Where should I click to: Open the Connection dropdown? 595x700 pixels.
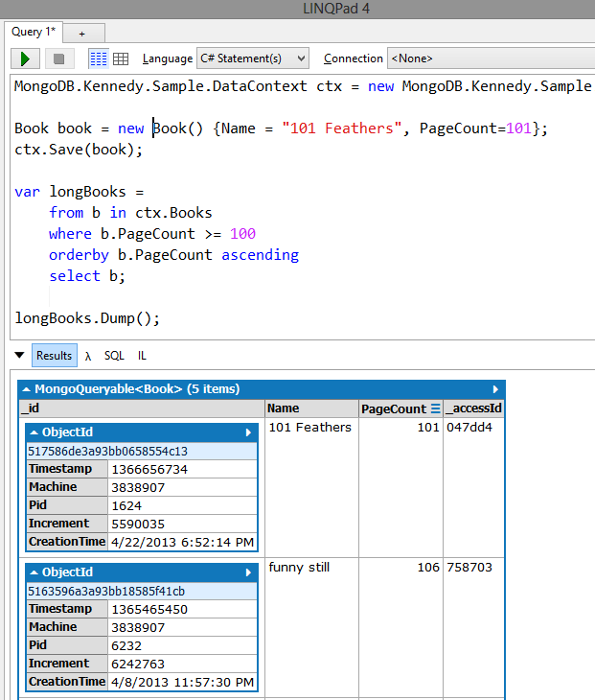click(x=491, y=58)
